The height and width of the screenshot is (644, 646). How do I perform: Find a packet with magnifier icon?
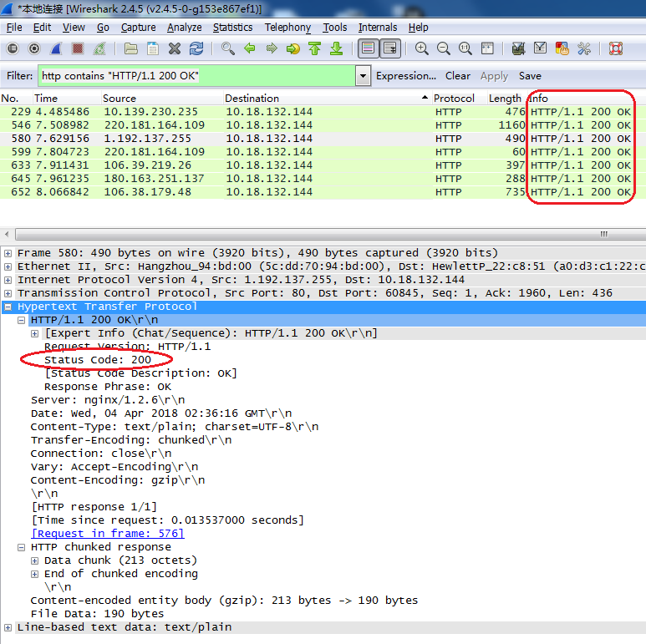tap(228, 48)
